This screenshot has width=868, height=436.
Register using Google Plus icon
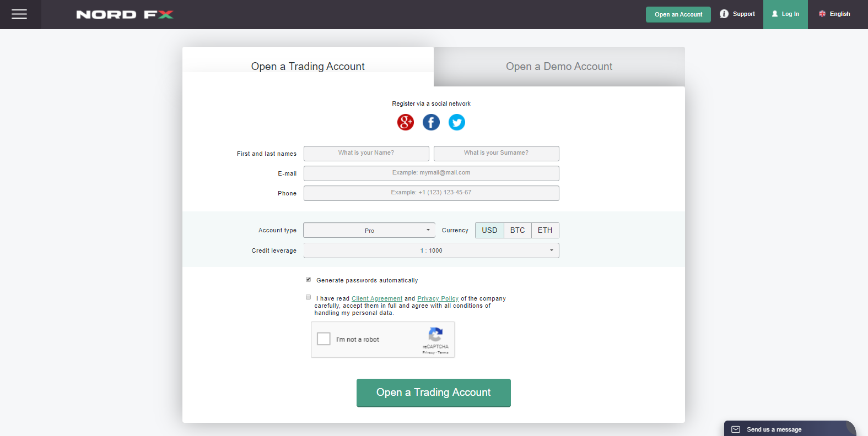(x=406, y=122)
